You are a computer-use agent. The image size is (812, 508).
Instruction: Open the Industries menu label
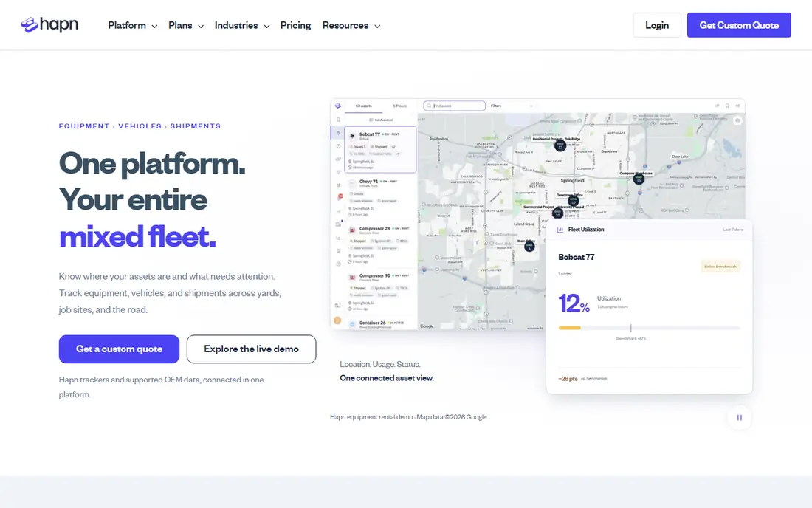pyautogui.click(x=236, y=25)
